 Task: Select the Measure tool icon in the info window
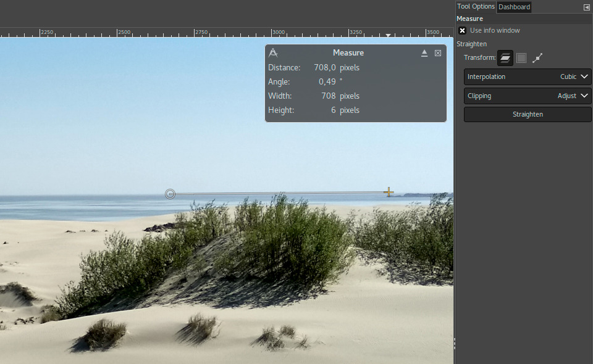(273, 52)
